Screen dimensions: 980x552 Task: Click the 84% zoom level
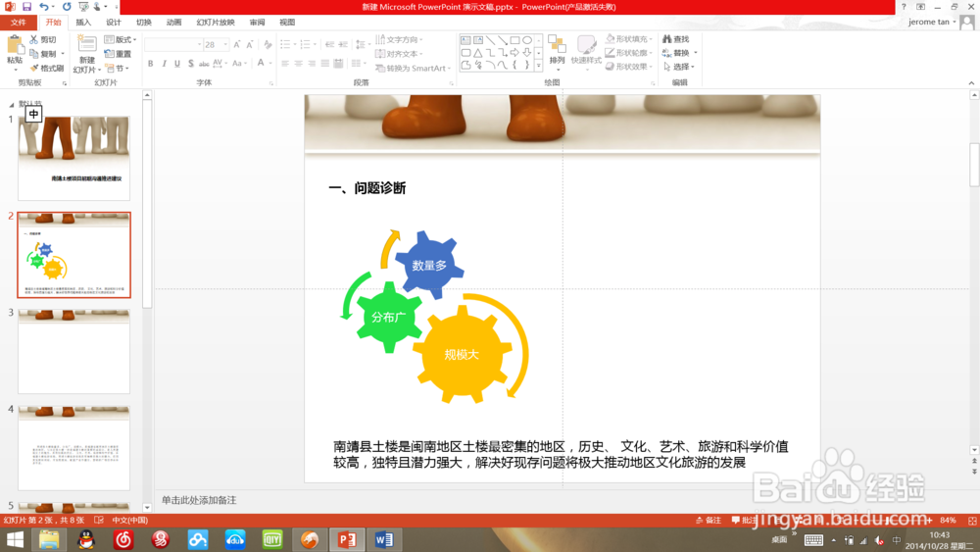tap(948, 520)
